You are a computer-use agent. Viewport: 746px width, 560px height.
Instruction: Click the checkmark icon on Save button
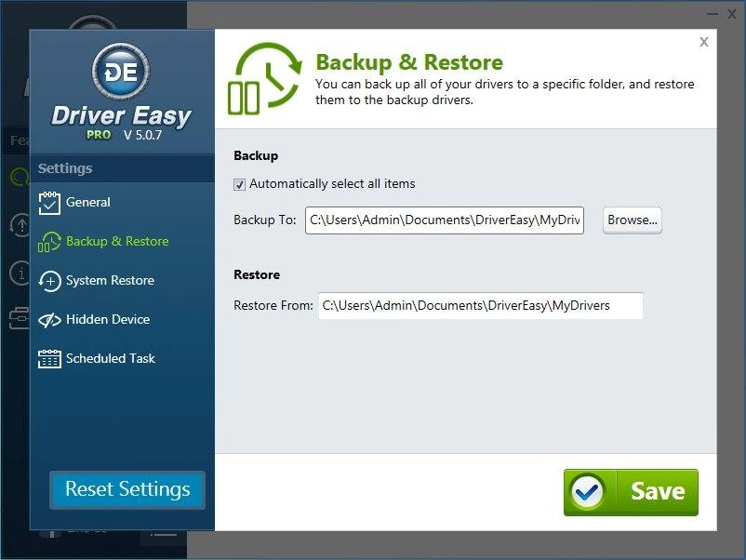tap(587, 492)
